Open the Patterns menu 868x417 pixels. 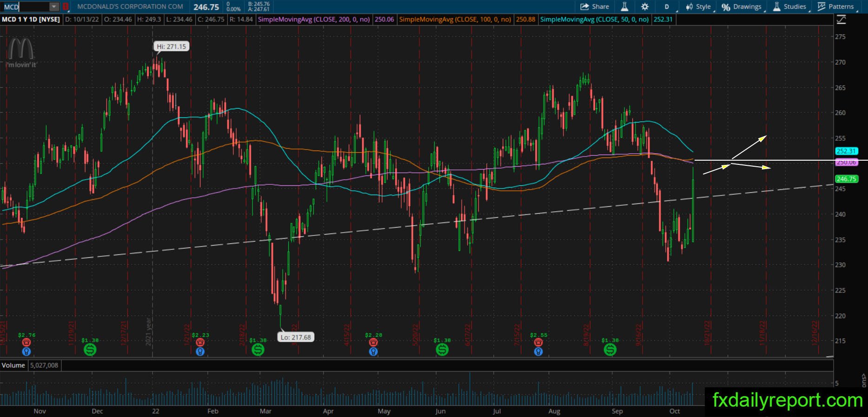(x=836, y=7)
